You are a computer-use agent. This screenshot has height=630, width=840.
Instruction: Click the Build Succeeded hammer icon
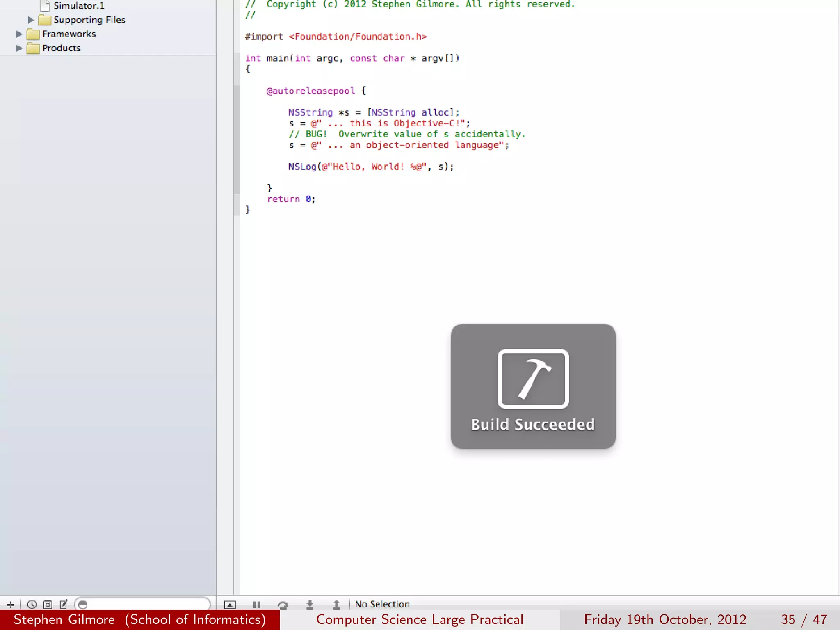[533, 379]
